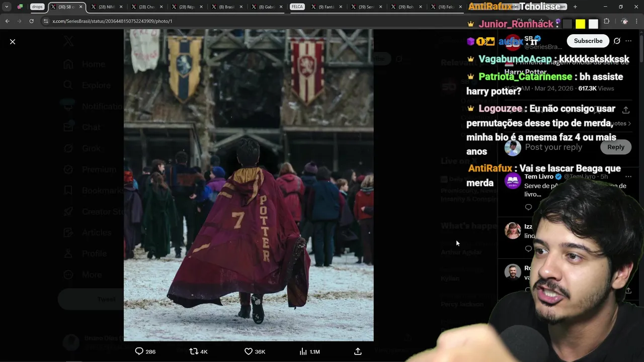Open the Tem Livro avatar
The height and width of the screenshot is (362, 644).
(x=513, y=180)
